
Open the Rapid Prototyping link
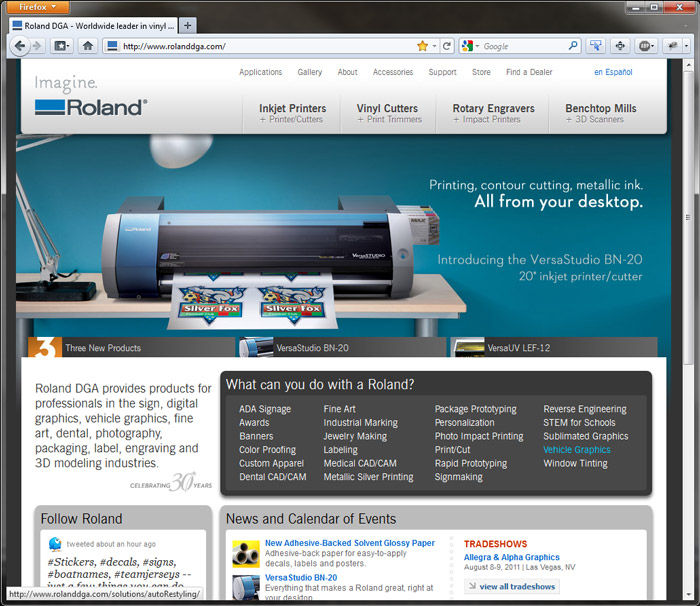point(471,464)
